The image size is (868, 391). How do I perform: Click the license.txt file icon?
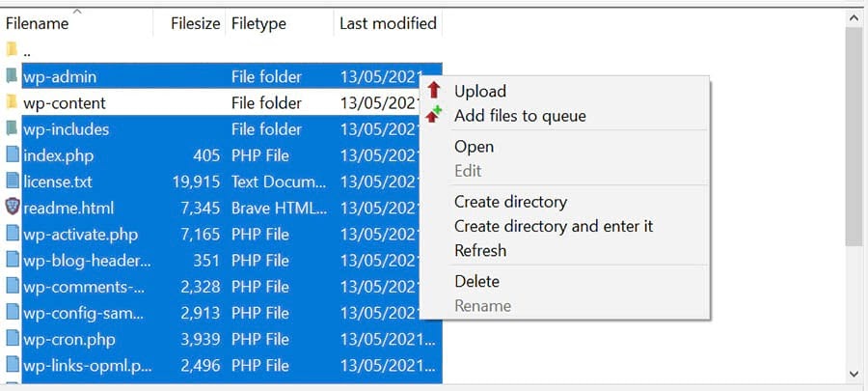pyautogui.click(x=12, y=181)
